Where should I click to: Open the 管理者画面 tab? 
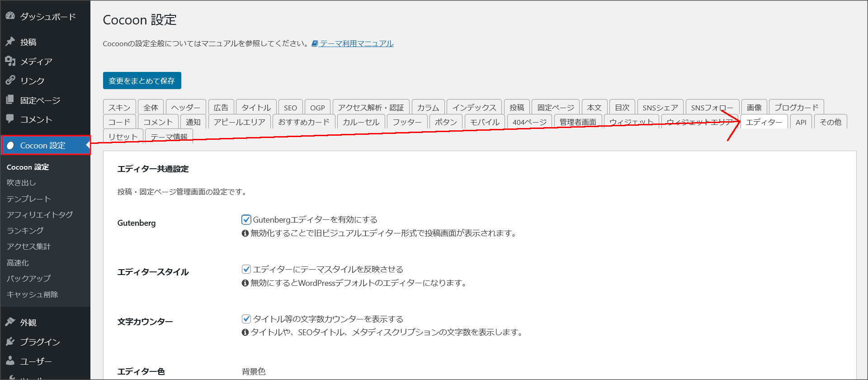[x=578, y=122]
